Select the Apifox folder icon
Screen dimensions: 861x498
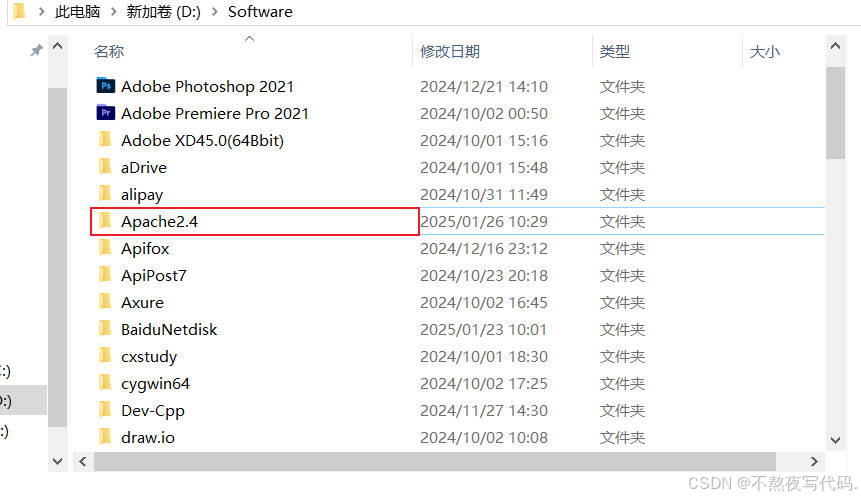click(x=104, y=248)
